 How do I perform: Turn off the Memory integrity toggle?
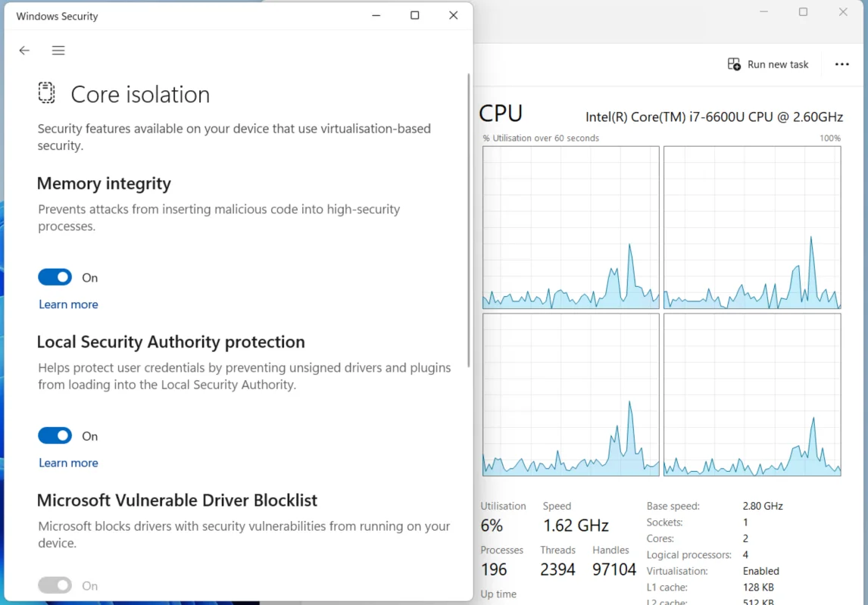55,277
